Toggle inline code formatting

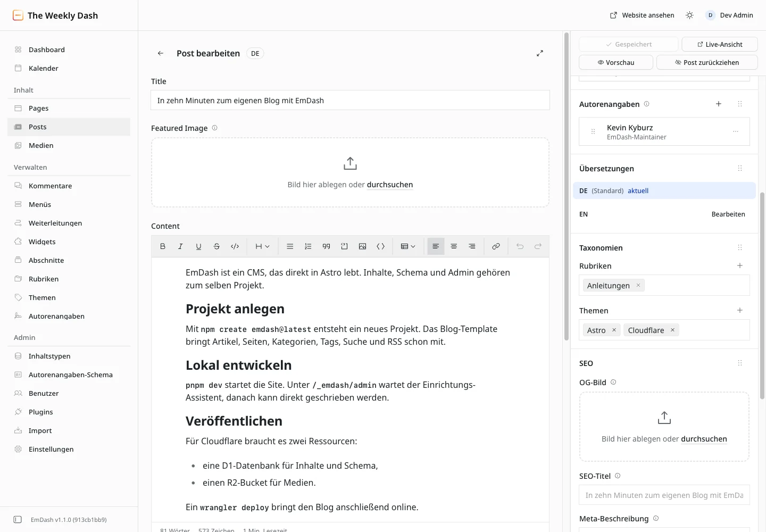click(235, 246)
